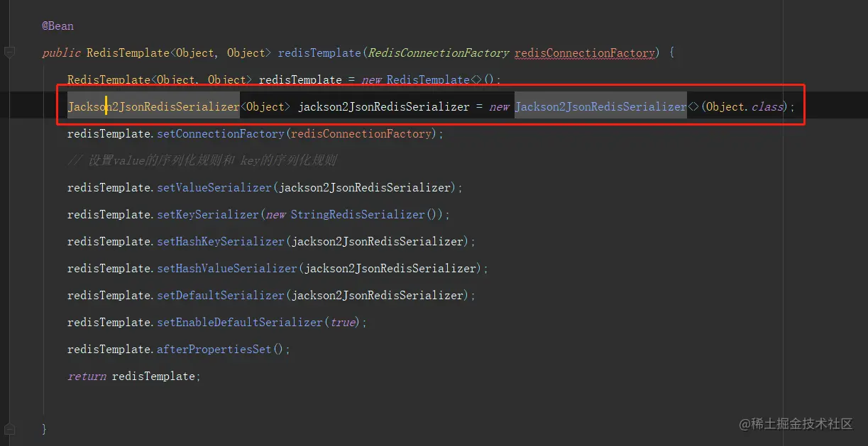
Task: Click the setHashKeySerializer method call
Action: click(221, 242)
